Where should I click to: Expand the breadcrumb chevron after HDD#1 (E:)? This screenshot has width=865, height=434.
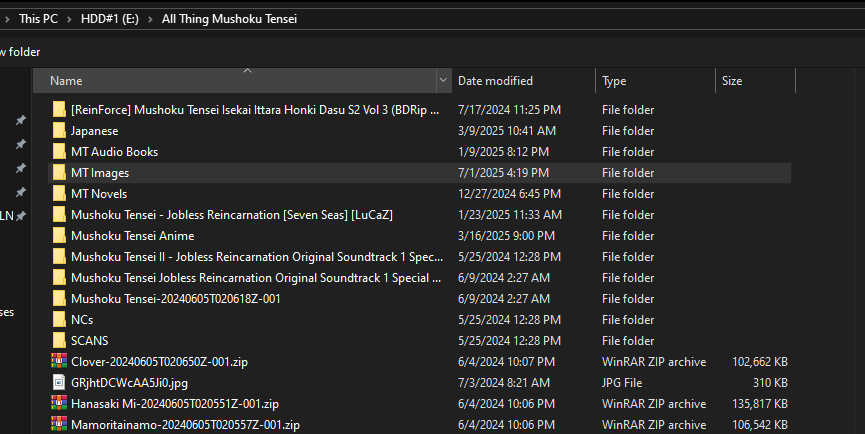150,19
